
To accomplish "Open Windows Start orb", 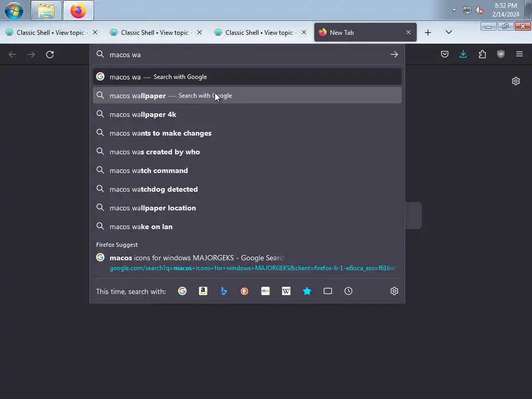I will [x=14, y=10].
